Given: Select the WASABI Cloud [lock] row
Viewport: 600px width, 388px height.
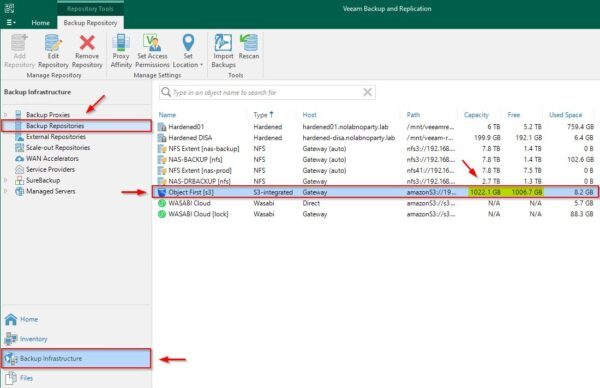Looking at the screenshot, I should [x=376, y=214].
